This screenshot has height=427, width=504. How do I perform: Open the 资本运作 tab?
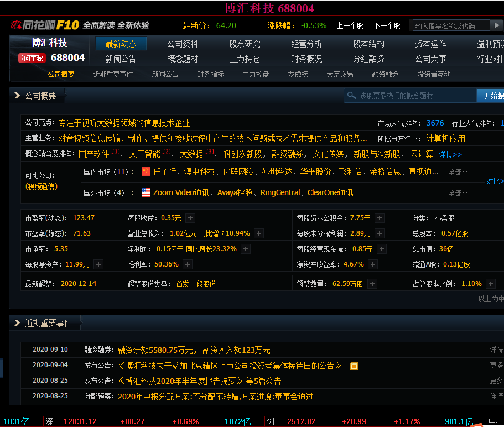430,44
